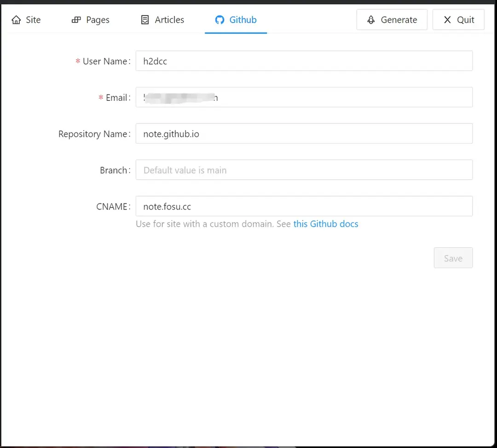Click the home icon next to Site
Viewport: 497px width, 448px height.
coord(17,19)
